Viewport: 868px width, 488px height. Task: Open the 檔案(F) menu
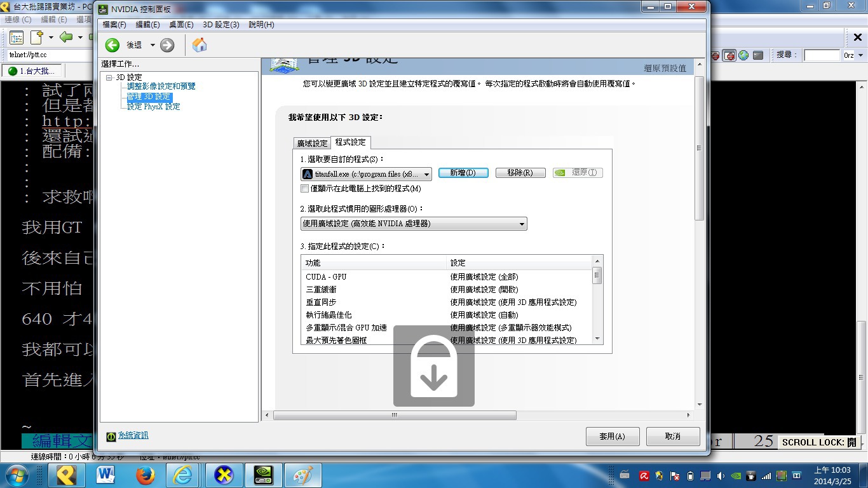114,25
